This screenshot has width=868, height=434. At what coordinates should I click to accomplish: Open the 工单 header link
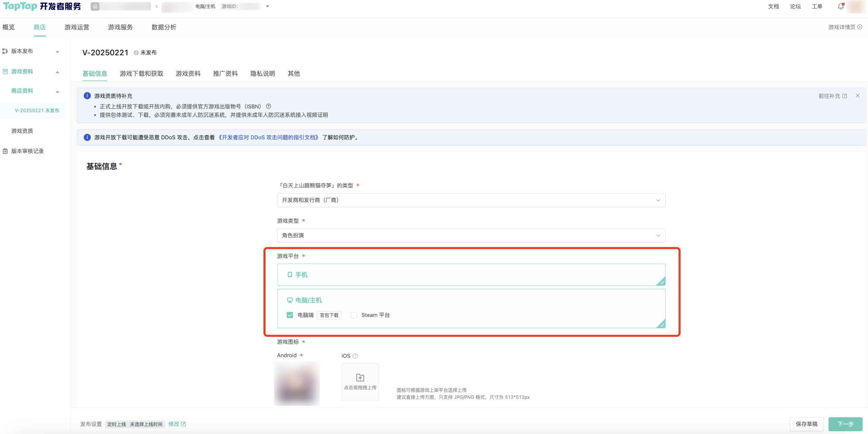(x=817, y=7)
